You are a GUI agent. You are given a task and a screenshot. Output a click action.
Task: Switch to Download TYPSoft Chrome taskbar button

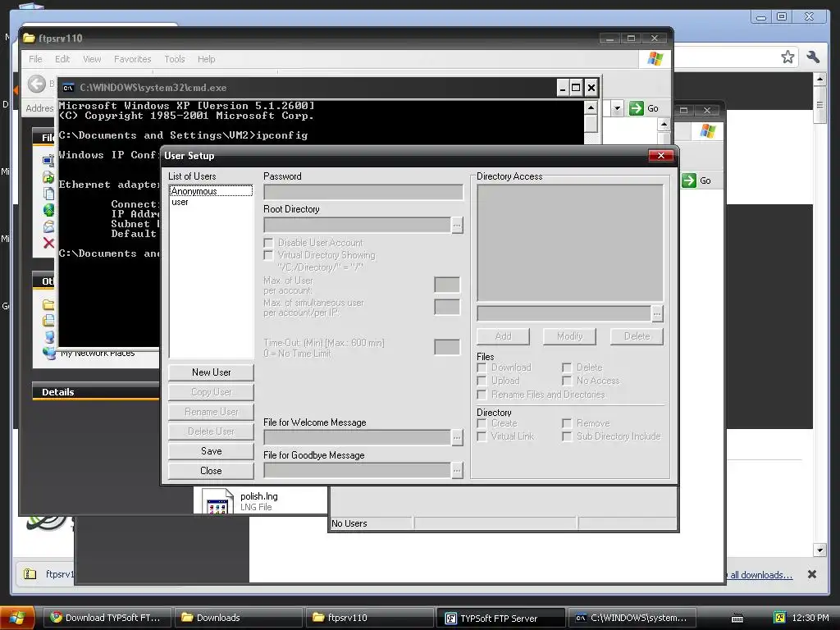[x=106, y=618]
